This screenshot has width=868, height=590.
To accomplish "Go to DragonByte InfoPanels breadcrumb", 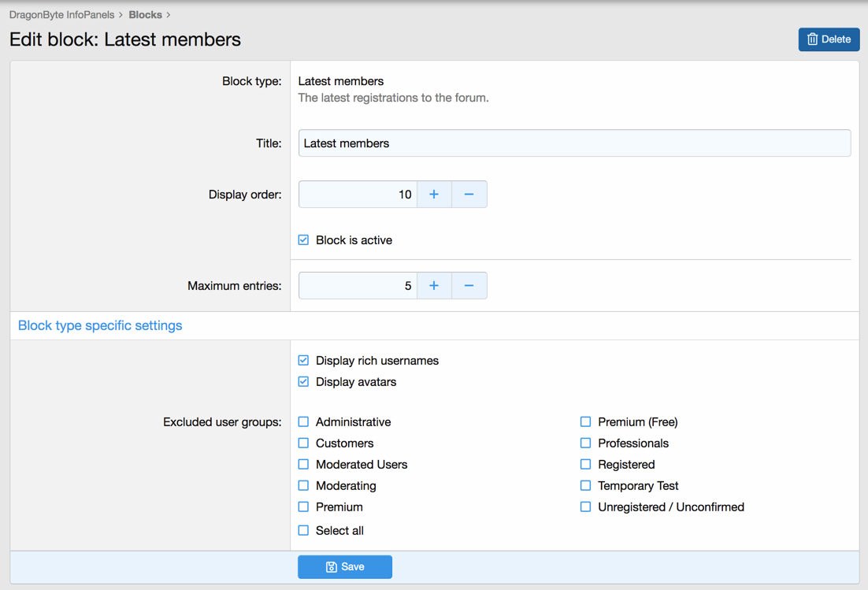I will (61, 15).
